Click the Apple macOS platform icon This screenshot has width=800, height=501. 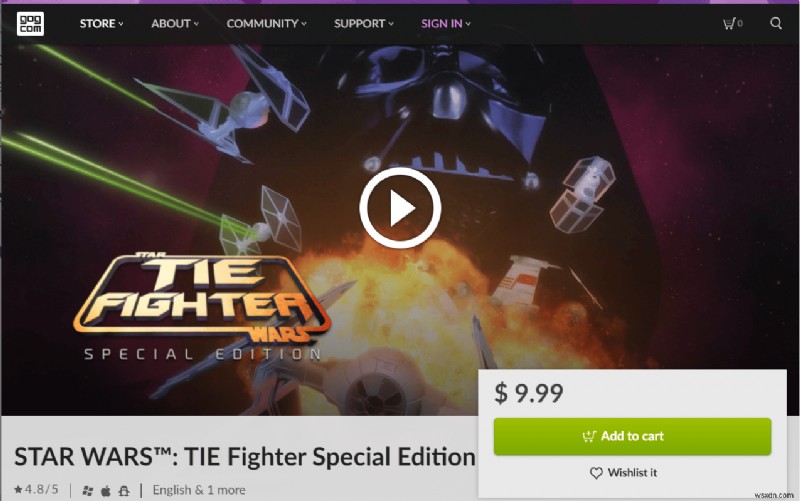(106, 491)
